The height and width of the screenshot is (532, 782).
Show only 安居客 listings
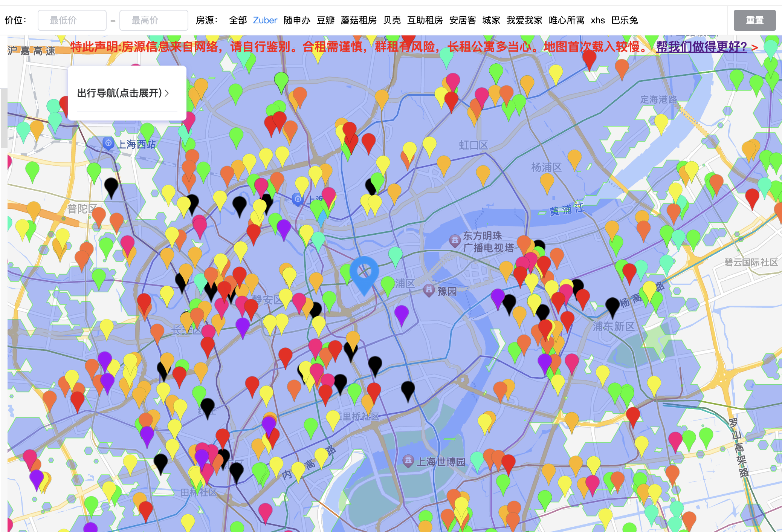pos(463,20)
